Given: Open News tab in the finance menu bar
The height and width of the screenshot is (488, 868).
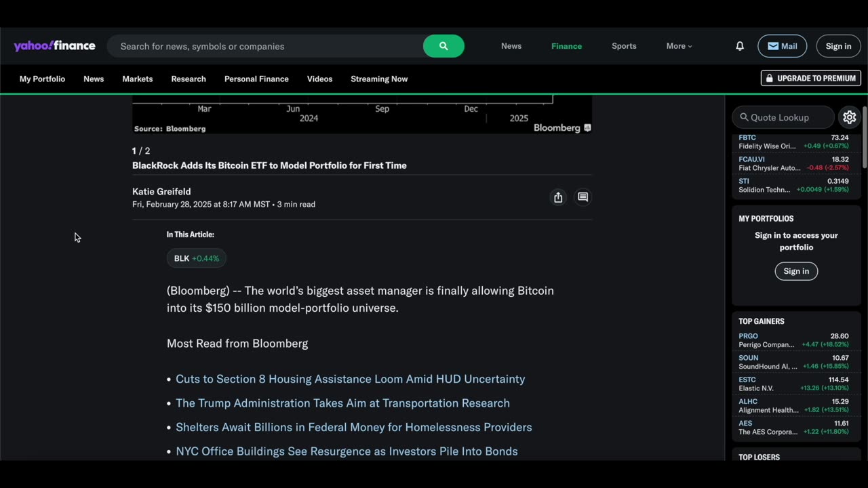Looking at the screenshot, I should click(x=94, y=79).
